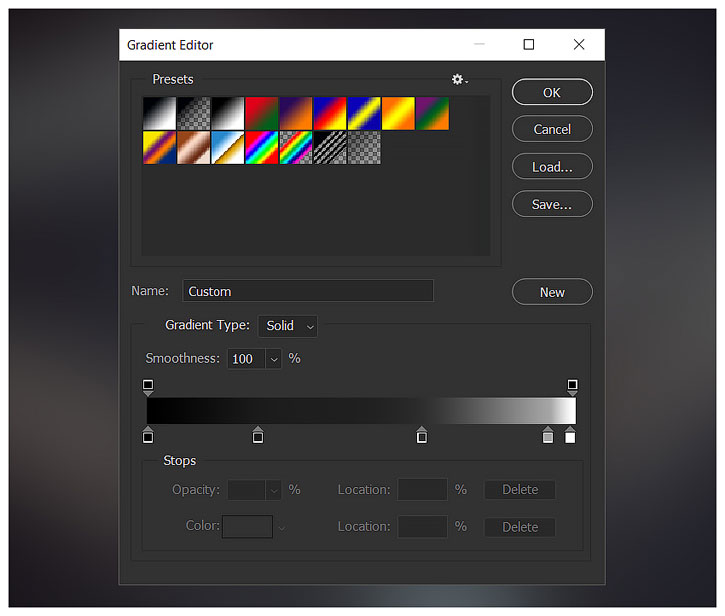Choose the orange, yellow, orange preset
This screenshot has width=725, height=616.
pyautogui.click(x=399, y=113)
